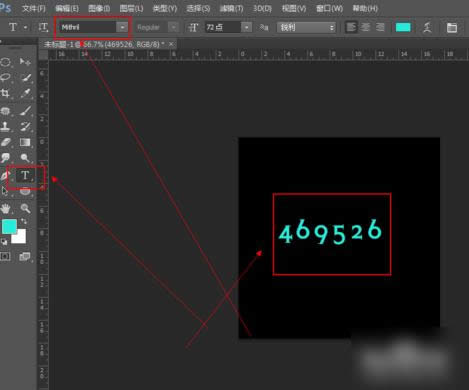The width and height of the screenshot is (469, 390).
Task: Toggle text orientation button
Action: [43, 27]
